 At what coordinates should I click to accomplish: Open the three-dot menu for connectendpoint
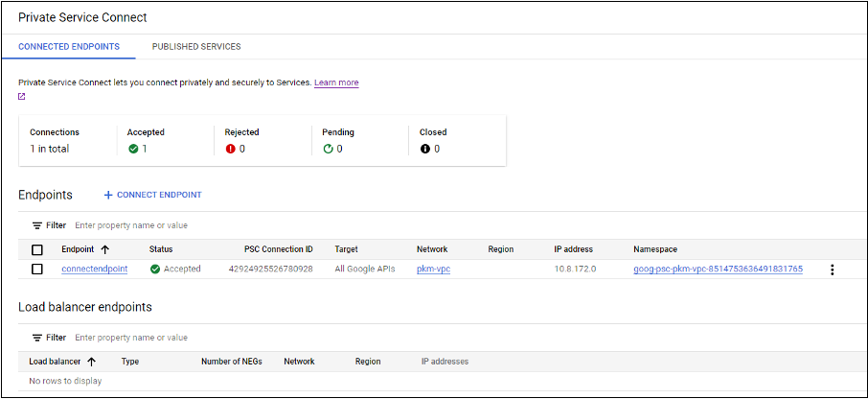(x=832, y=270)
